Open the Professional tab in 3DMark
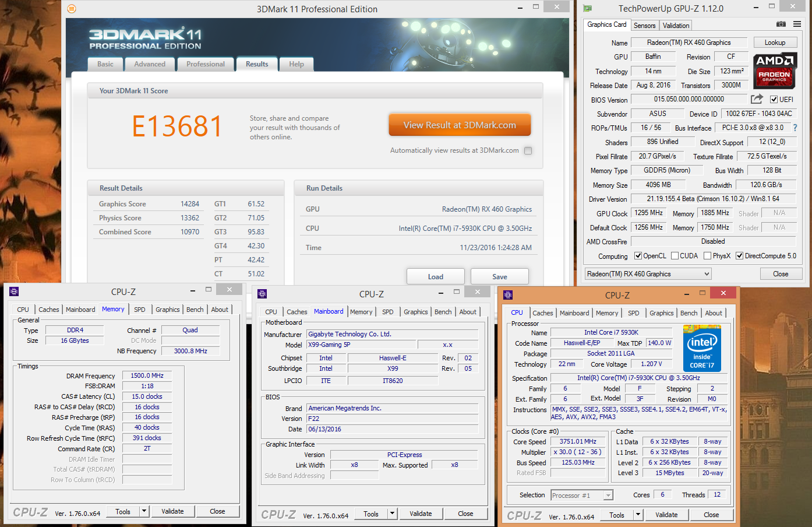812x527 pixels. pos(206,64)
